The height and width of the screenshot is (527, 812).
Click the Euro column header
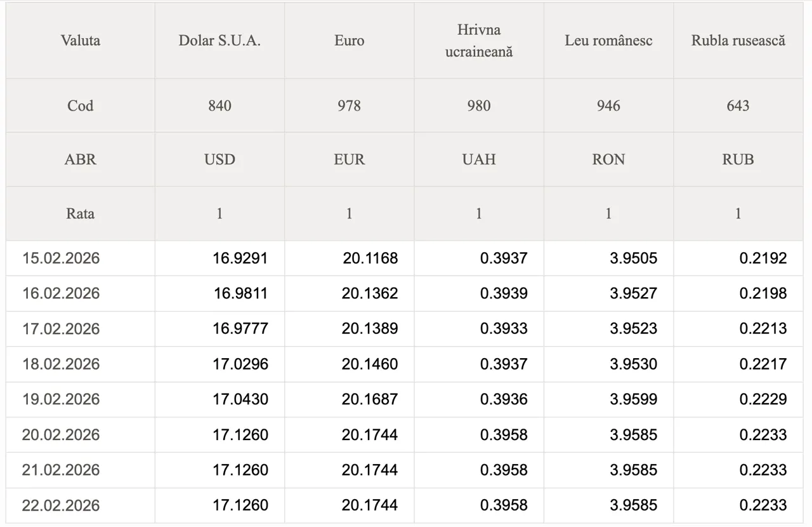[349, 41]
